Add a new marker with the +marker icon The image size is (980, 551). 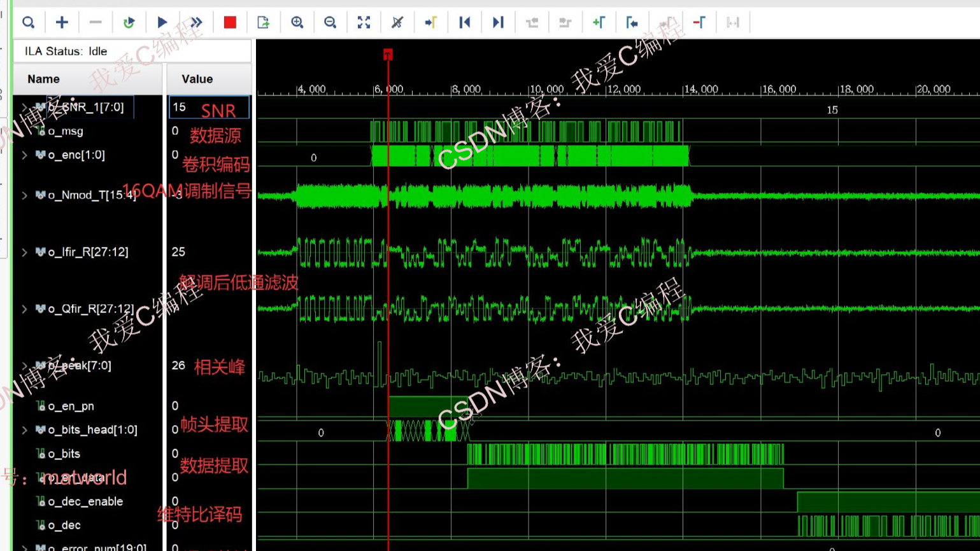coord(599,22)
